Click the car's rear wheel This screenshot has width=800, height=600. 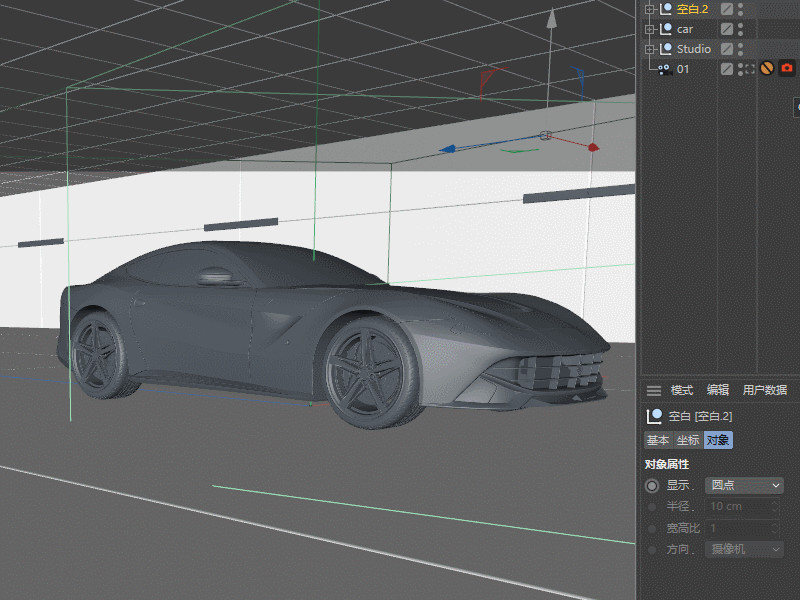pyautogui.click(x=99, y=355)
